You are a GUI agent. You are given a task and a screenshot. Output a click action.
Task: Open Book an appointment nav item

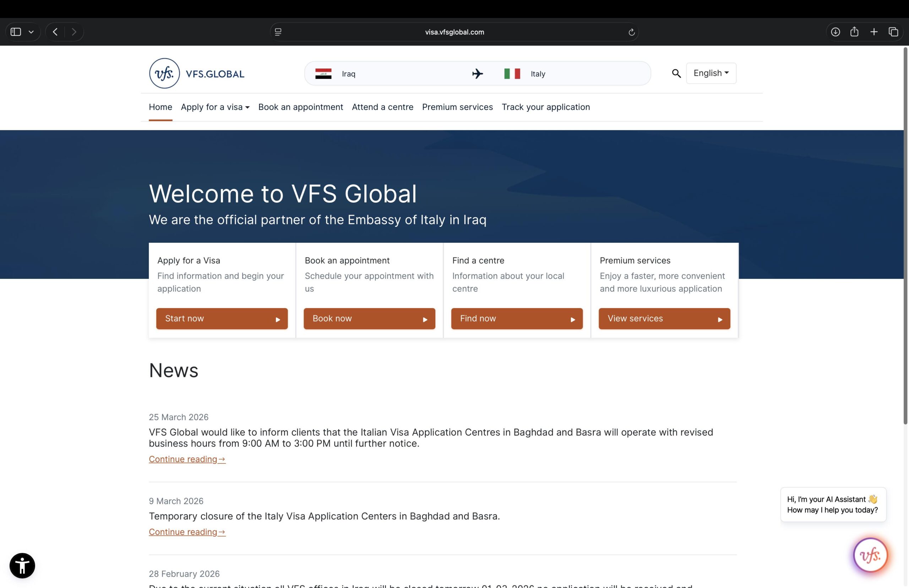click(301, 107)
